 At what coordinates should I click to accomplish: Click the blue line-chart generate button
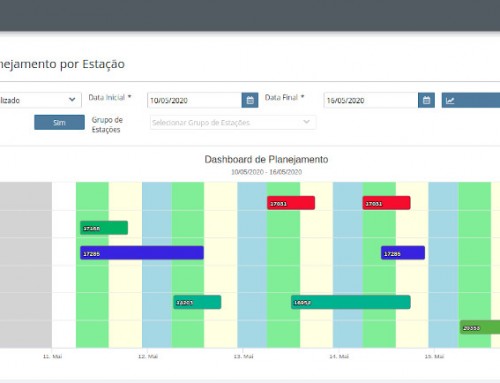tap(471, 100)
